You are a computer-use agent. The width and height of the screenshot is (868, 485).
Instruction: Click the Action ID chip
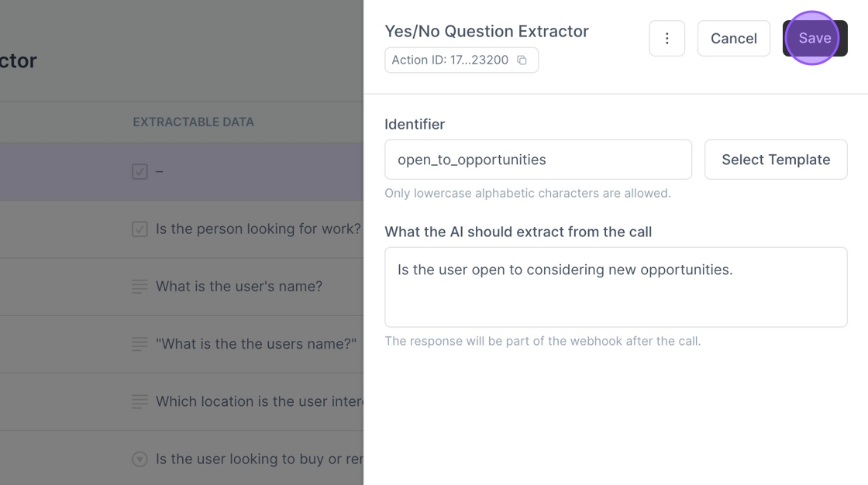pyautogui.click(x=451, y=60)
